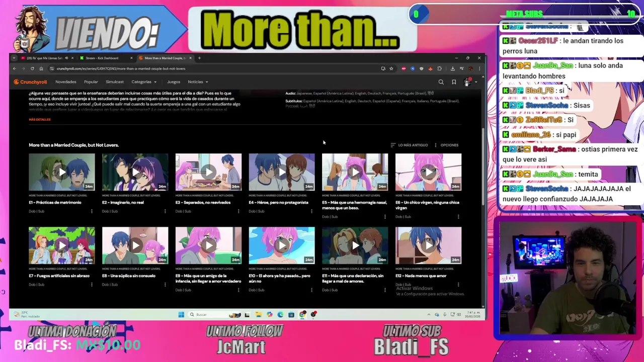Open more options for episode E5
Image resolution: width=644 pixels, height=362 pixels.
(385, 217)
